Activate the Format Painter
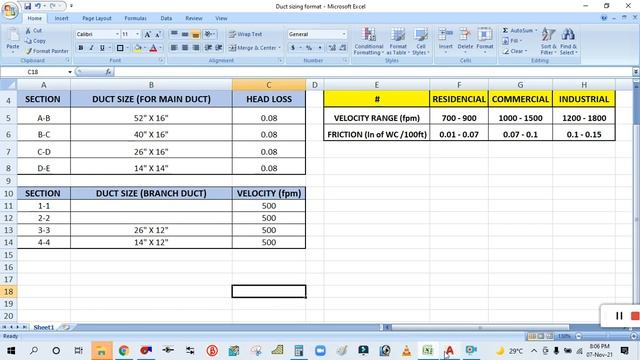The width and height of the screenshot is (640, 360). 47,51
